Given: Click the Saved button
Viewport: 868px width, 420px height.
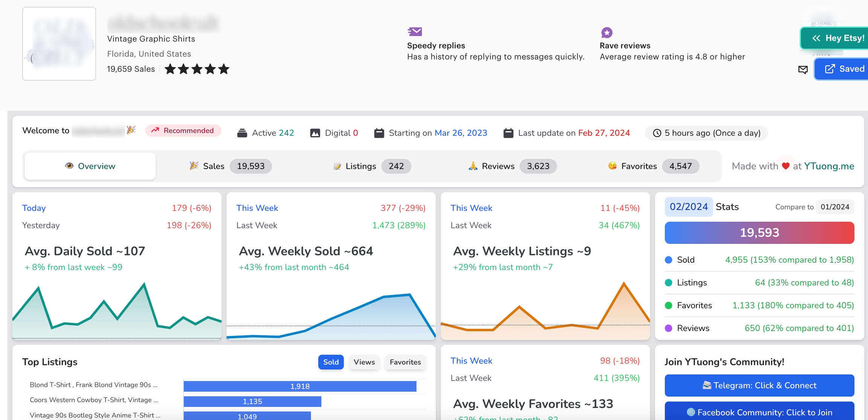Looking at the screenshot, I should coord(844,69).
